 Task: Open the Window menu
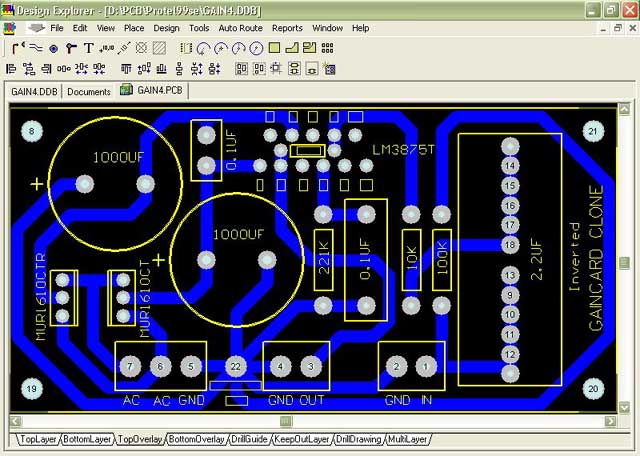[x=327, y=28]
